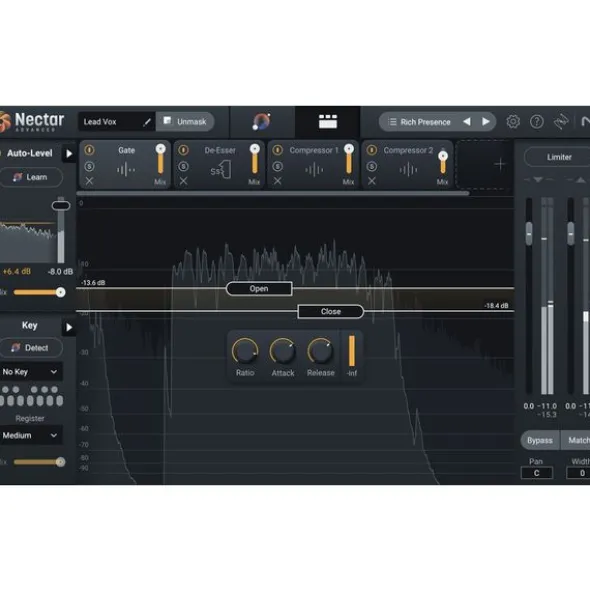This screenshot has height=591, width=590.
Task: Click the Lead Vox name field
Action: [x=116, y=122]
